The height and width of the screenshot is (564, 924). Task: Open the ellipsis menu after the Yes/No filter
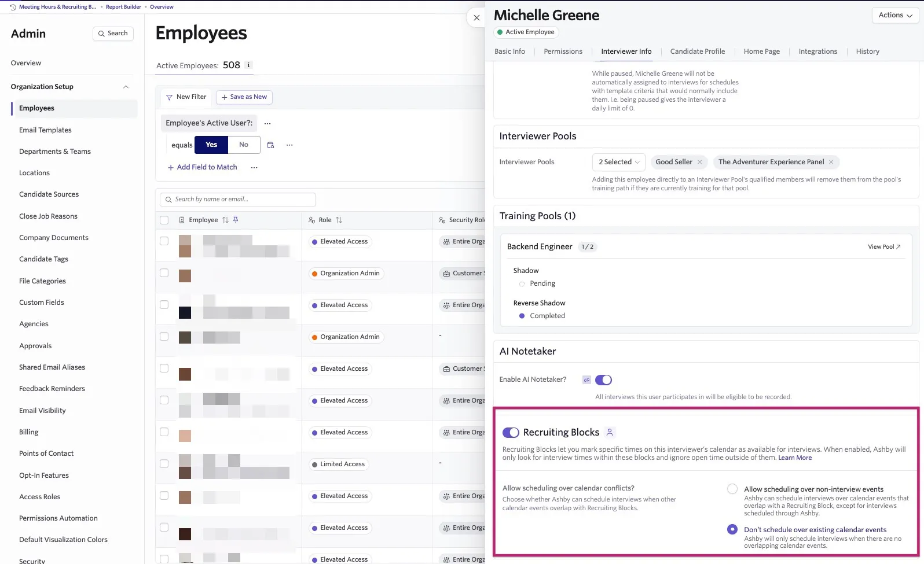tap(289, 145)
